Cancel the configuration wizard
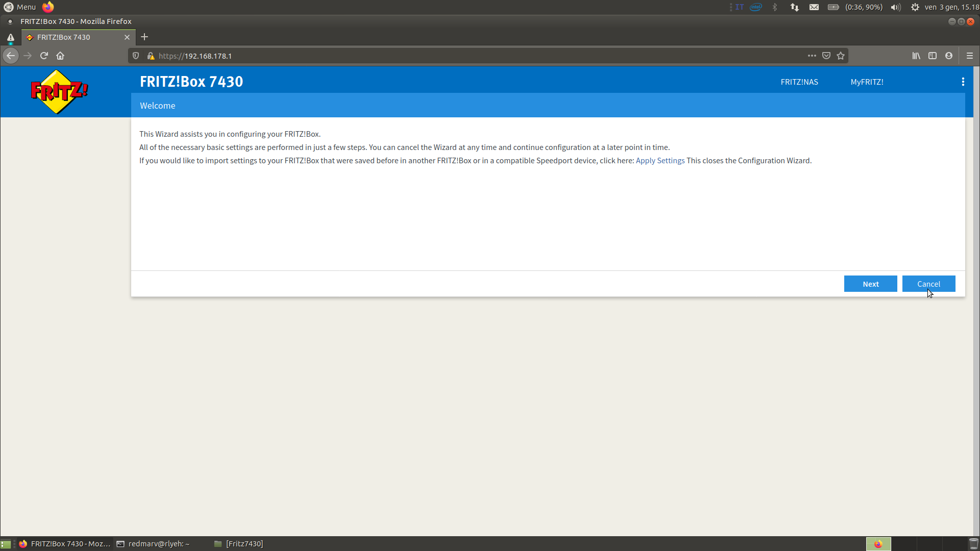 [928, 284]
